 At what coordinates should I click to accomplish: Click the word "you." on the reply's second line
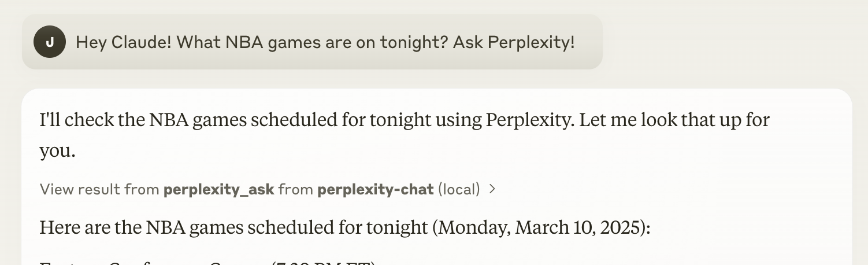pos(57,151)
